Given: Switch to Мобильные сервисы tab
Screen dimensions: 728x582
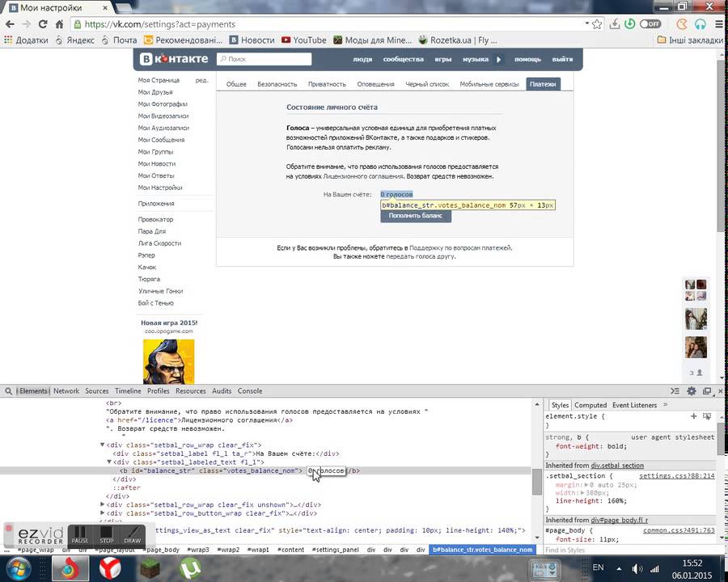Looking at the screenshot, I should point(489,84).
